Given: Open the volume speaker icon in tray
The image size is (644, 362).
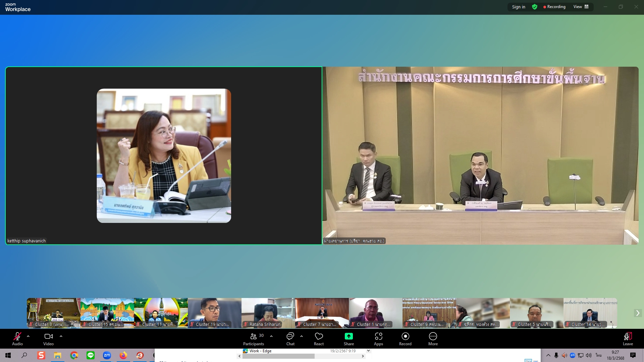Looking at the screenshot, I should [589, 355].
